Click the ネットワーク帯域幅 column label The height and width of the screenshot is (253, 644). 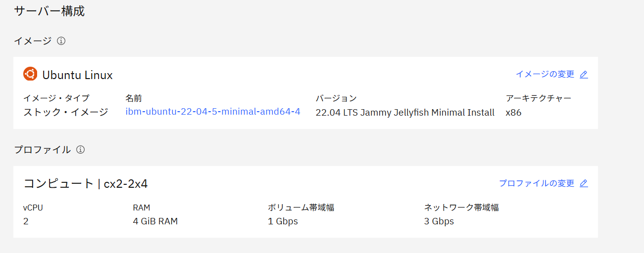(461, 208)
